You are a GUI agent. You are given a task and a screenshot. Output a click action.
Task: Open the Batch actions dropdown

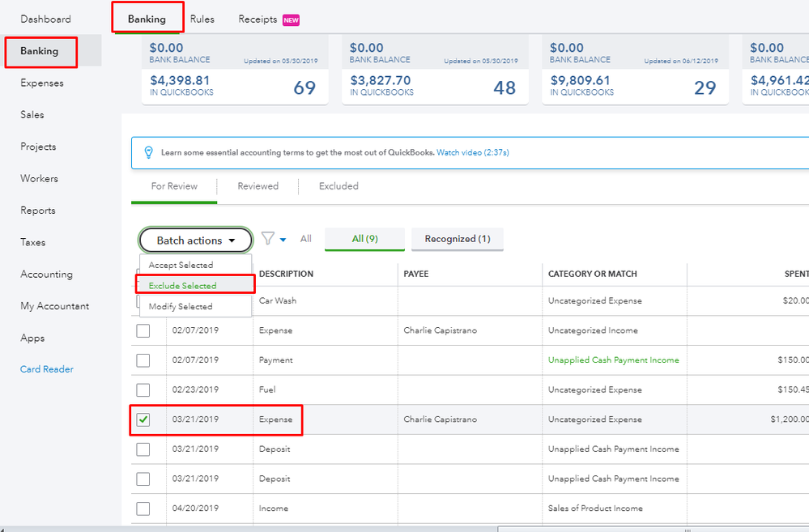[195, 240]
